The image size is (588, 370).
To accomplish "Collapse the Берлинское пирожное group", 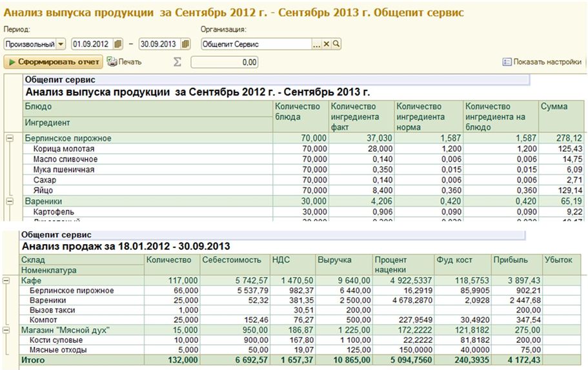I will pyautogui.click(x=10, y=138).
